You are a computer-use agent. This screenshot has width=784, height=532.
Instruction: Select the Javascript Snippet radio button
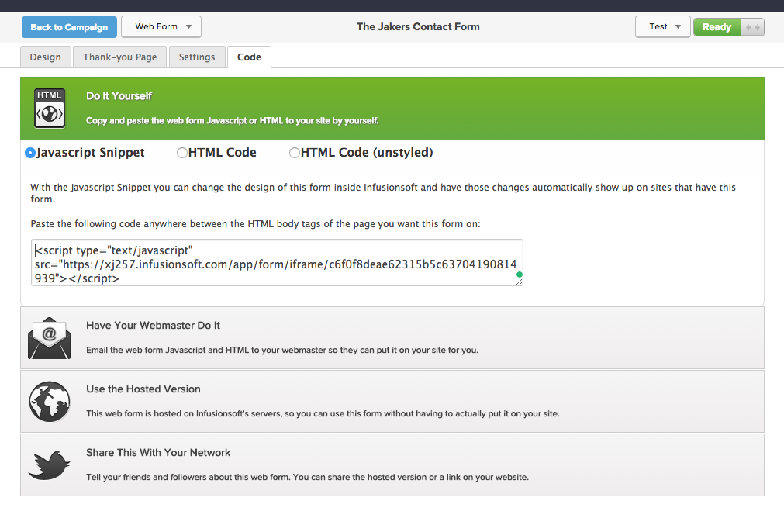(x=30, y=153)
